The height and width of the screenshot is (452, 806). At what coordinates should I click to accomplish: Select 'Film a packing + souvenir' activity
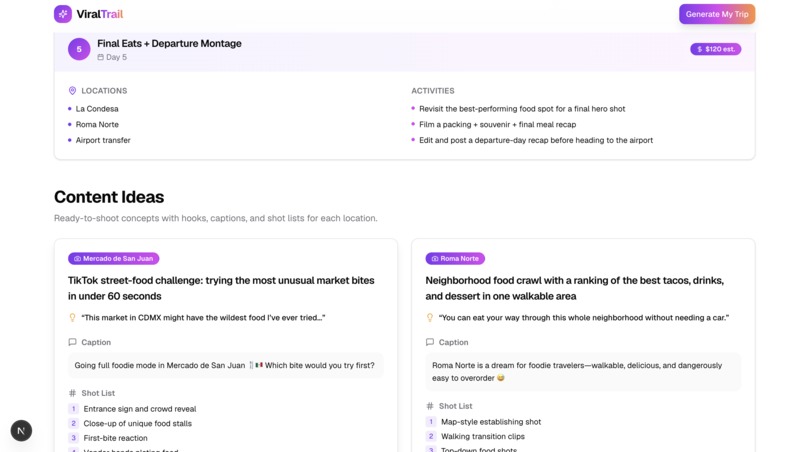point(497,124)
